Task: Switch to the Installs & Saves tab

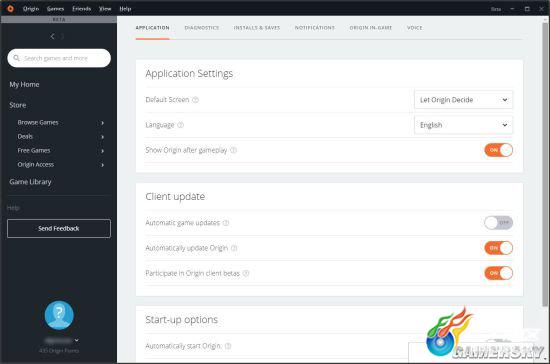Action: (x=257, y=28)
